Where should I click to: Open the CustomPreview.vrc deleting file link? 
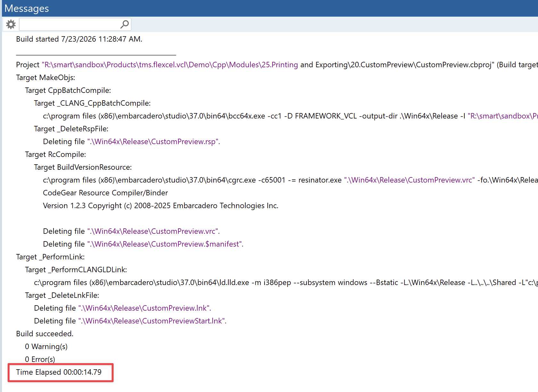click(x=153, y=231)
